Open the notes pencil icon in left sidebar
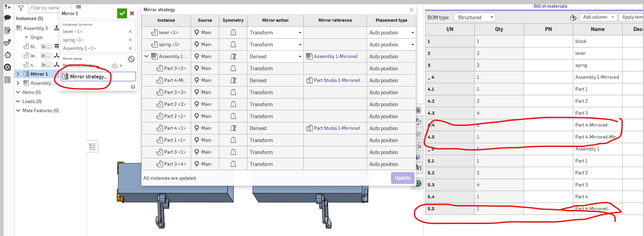The height and width of the screenshot is (236, 644). tap(7, 30)
